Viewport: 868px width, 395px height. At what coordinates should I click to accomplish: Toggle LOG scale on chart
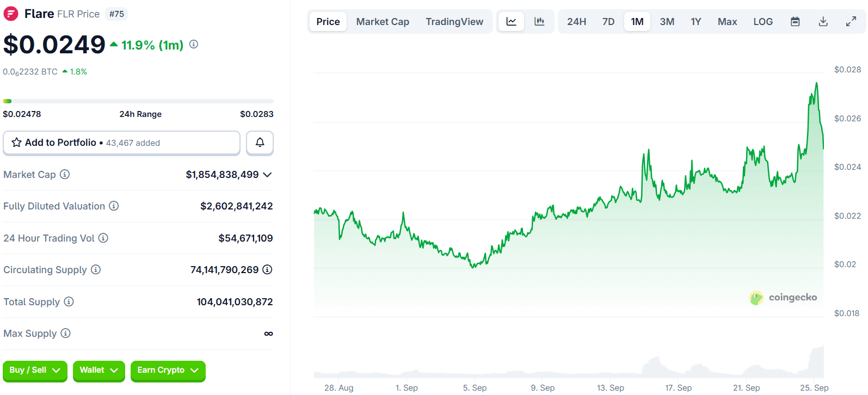(x=763, y=22)
